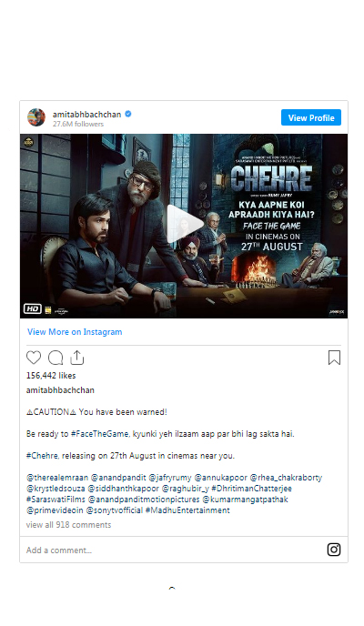Open the #FaceTheGame hashtag

coord(100,434)
